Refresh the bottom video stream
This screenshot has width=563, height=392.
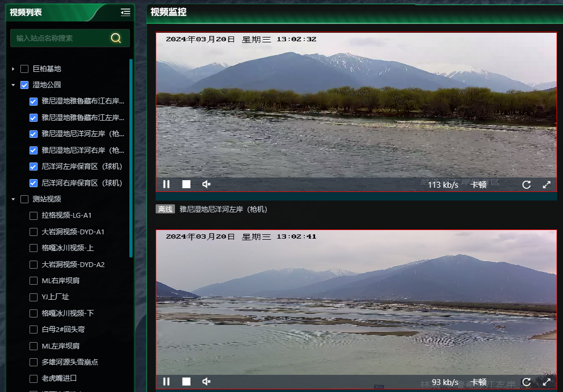coord(527,382)
